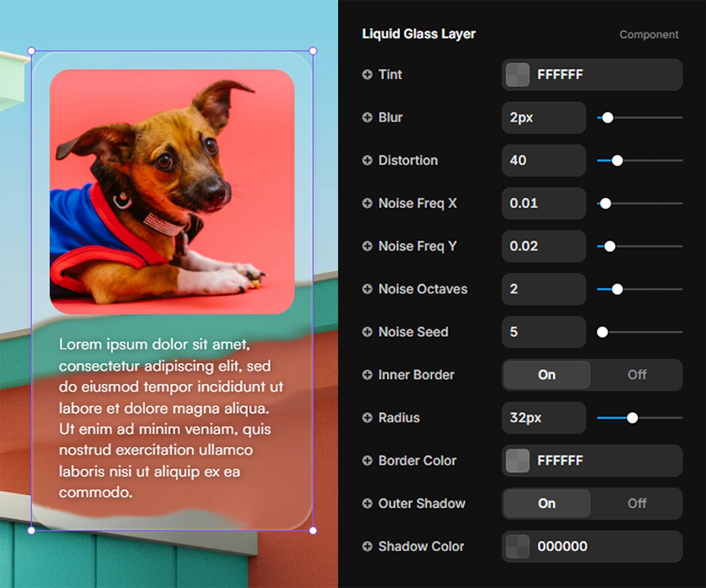Open the Tint color swatch
This screenshot has height=588, width=706.
pyautogui.click(x=518, y=75)
